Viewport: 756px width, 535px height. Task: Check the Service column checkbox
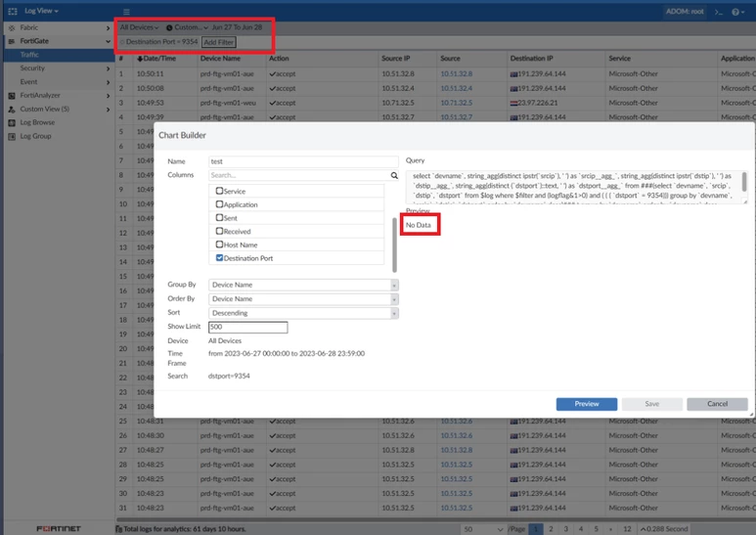219,191
